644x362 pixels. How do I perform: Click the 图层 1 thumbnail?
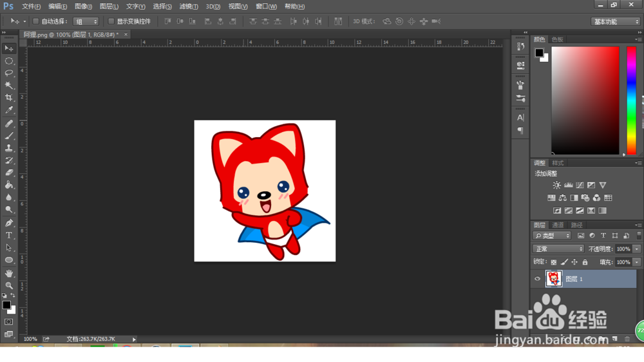tap(554, 279)
